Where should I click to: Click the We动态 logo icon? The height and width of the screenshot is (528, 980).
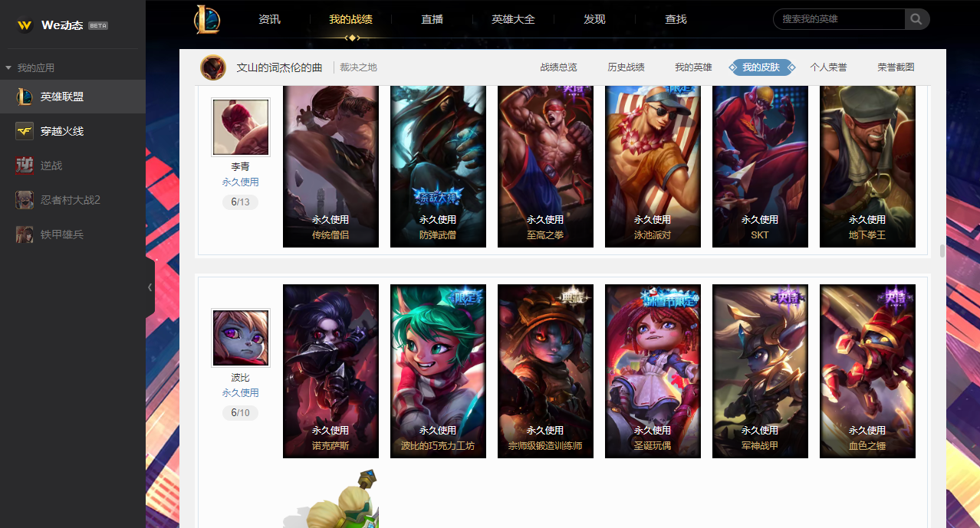click(x=25, y=25)
